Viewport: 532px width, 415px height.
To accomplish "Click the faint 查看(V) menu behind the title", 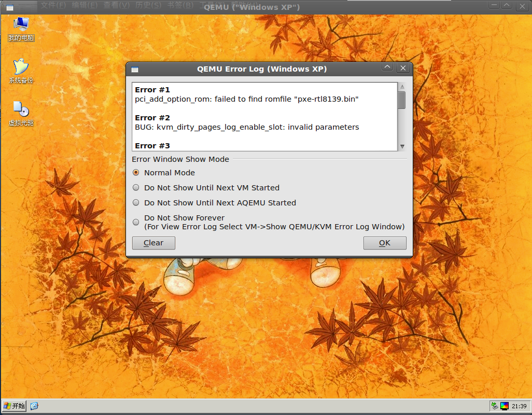I will pyautogui.click(x=116, y=5).
